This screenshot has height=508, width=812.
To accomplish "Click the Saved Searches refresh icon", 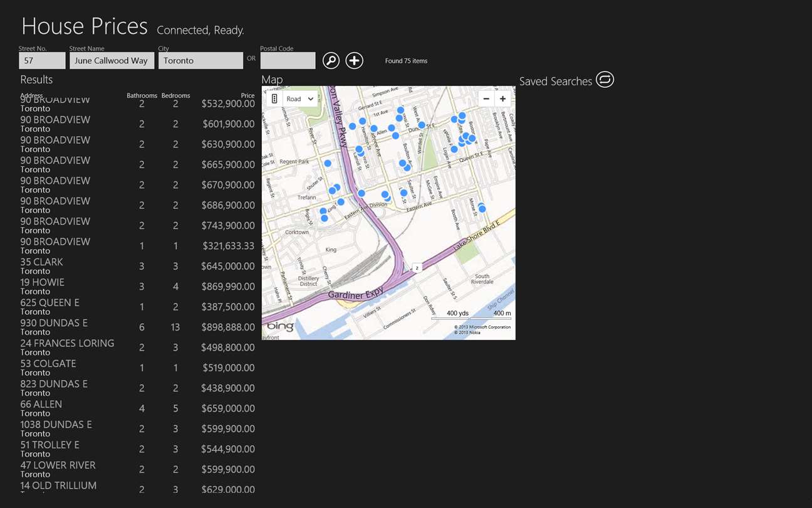I will (605, 80).
